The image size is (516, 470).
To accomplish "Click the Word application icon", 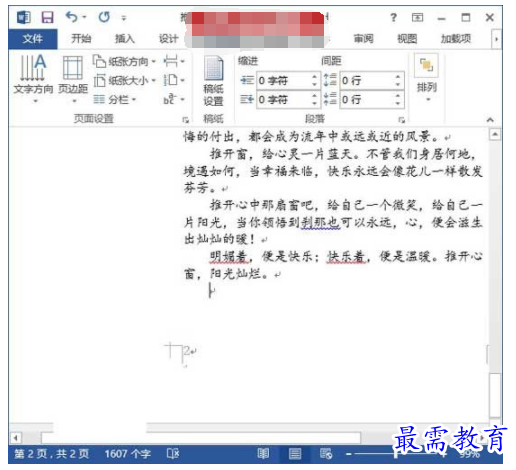I will [x=24, y=17].
